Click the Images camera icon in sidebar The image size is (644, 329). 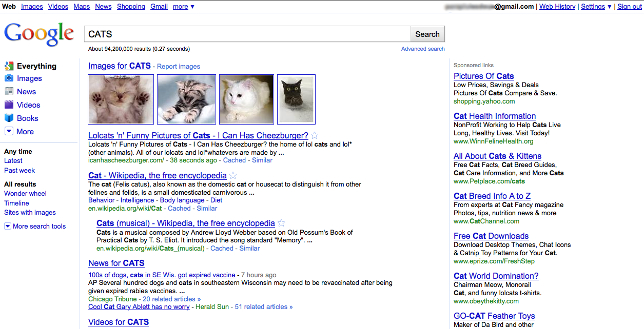9,78
